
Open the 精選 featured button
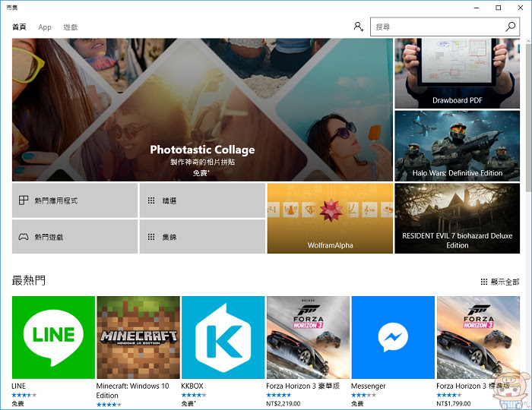pos(202,200)
